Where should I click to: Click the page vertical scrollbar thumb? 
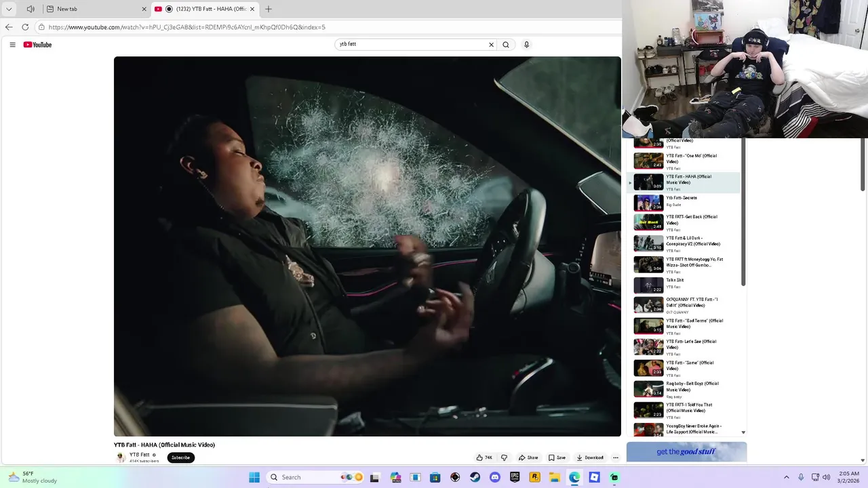click(863, 165)
